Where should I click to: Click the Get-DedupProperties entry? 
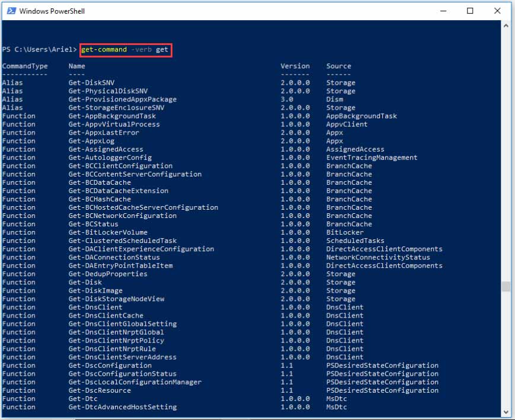108,274
